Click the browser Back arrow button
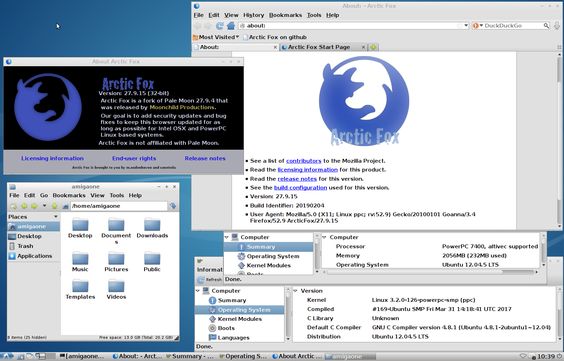The image size is (564, 361). 197,26
